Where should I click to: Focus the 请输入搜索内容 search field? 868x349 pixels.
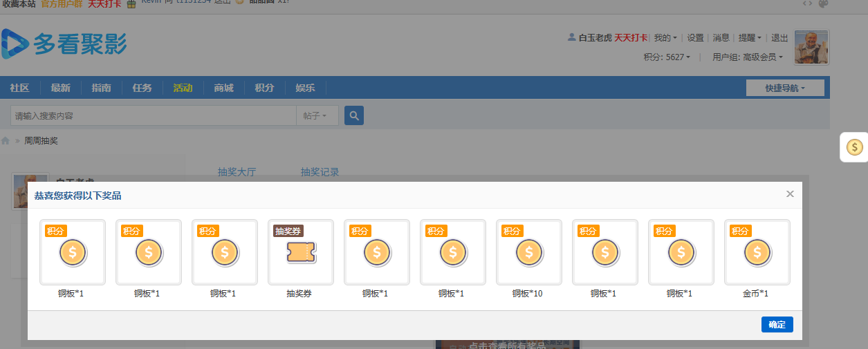pyautogui.click(x=152, y=115)
